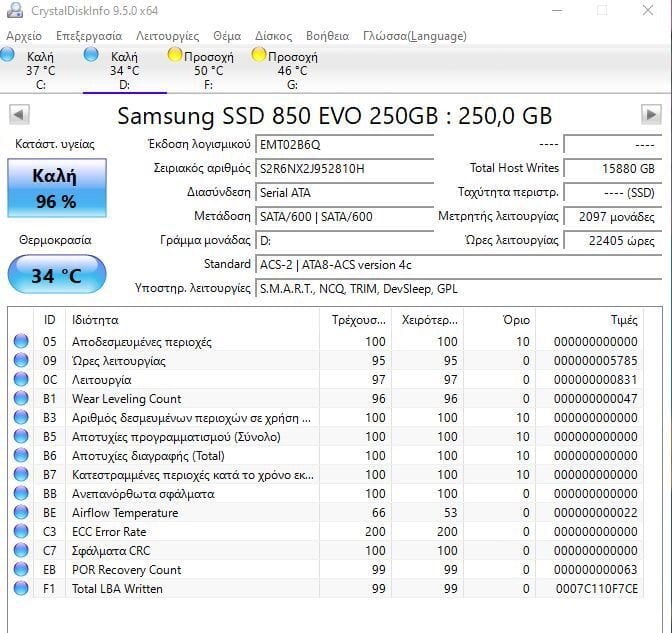Select the G: drive tab at 46 °C
The height and width of the screenshot is (633, 672).
click(293, 70)
